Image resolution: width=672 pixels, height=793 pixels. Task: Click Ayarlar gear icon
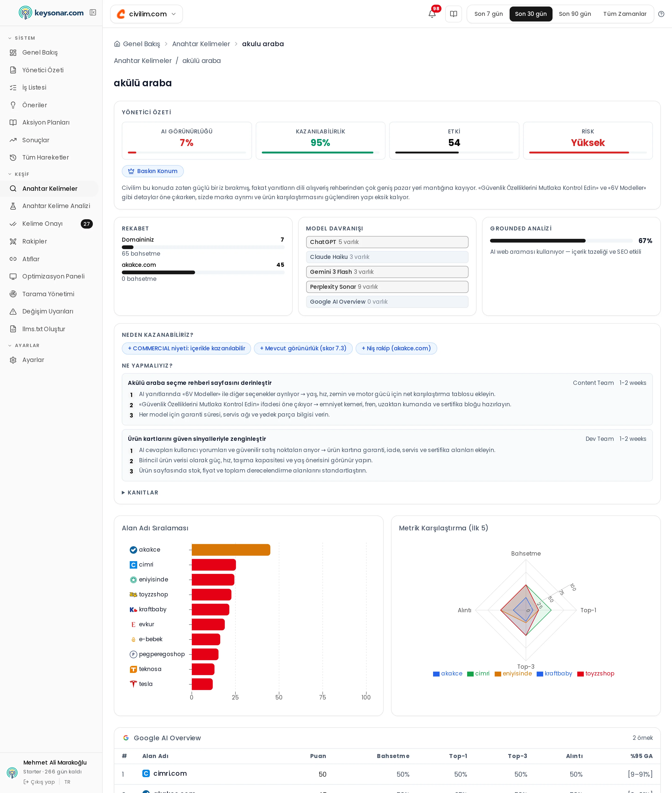13,360
